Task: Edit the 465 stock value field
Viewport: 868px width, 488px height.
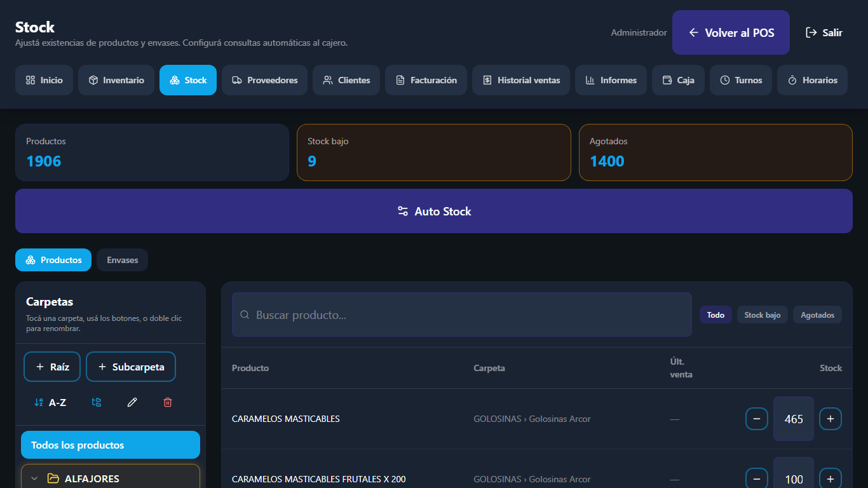Action: pos(794,419)
